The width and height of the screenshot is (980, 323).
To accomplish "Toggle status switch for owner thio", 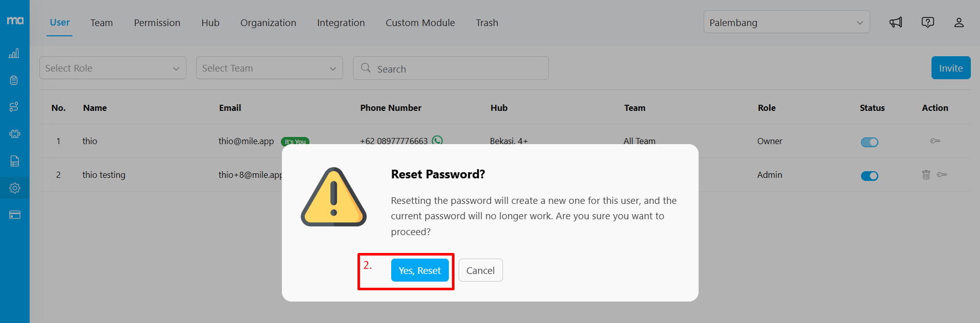I will coord(869,142).
